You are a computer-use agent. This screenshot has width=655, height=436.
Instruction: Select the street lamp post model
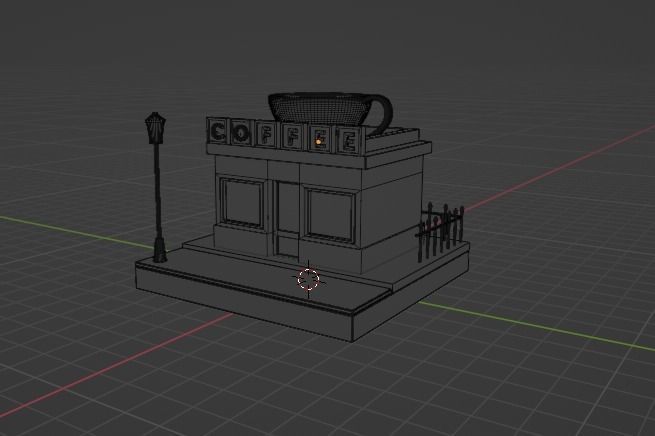(x=157, y=187)
